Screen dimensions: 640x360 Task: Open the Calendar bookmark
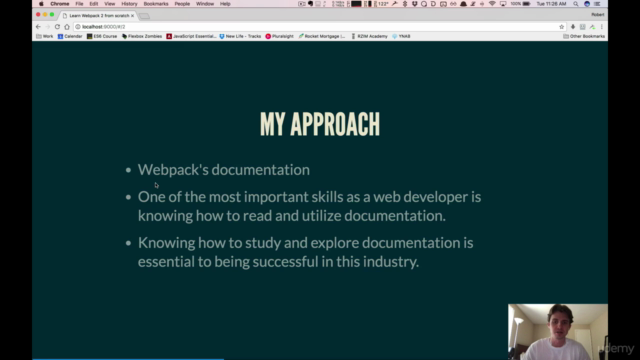pyautogui.click(x=70, y=36)
